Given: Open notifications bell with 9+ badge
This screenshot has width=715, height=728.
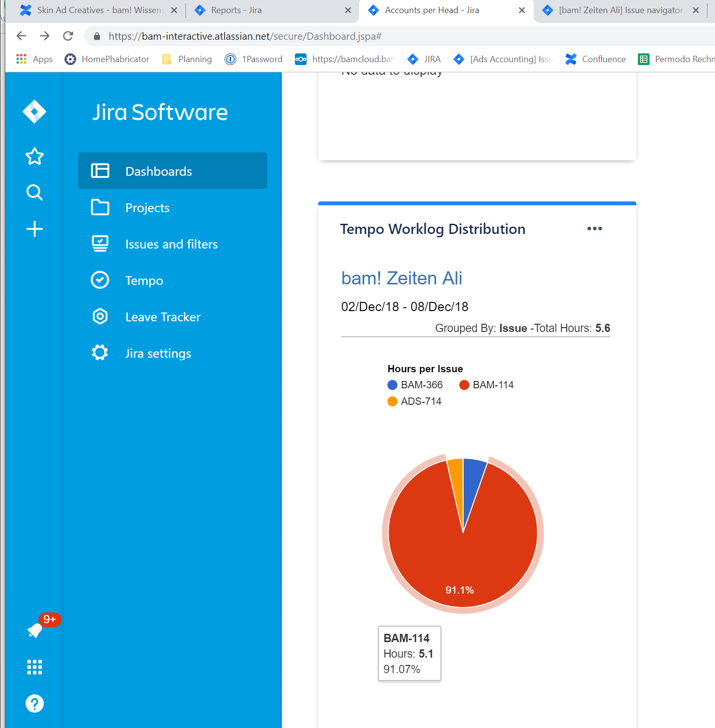Looking at the screenshot, I should coord(35,630).
